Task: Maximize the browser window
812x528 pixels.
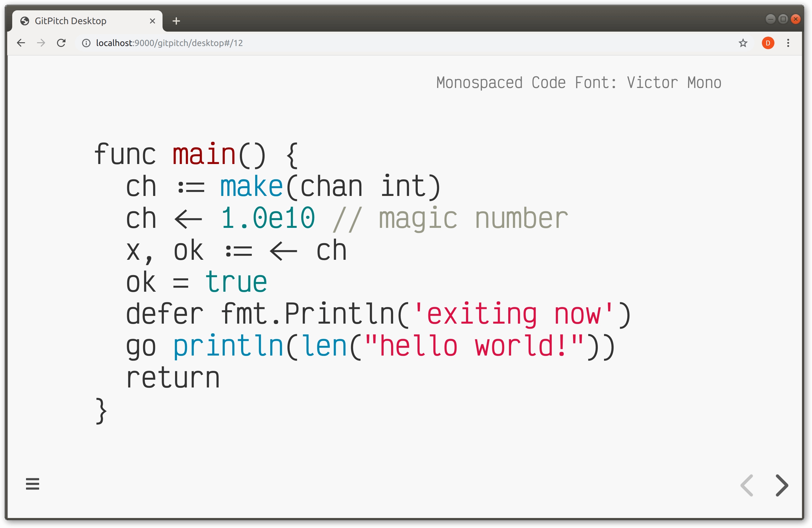Action: [x=783, y=19]
